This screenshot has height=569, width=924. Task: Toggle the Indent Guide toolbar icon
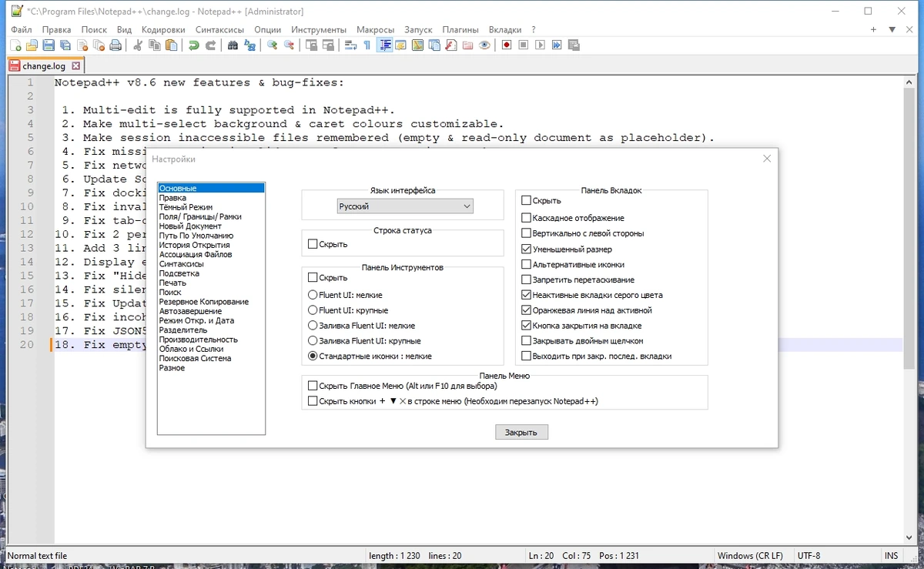click(x=384, y=45)
